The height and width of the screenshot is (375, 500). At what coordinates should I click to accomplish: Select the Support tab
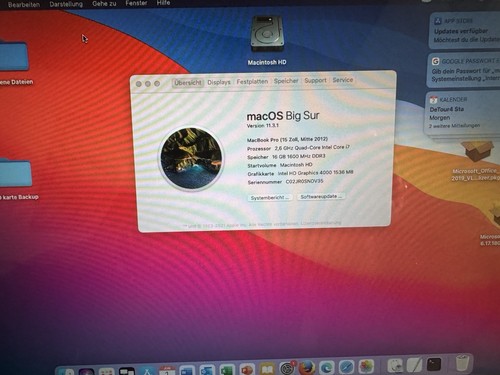(x=315, y=80)
